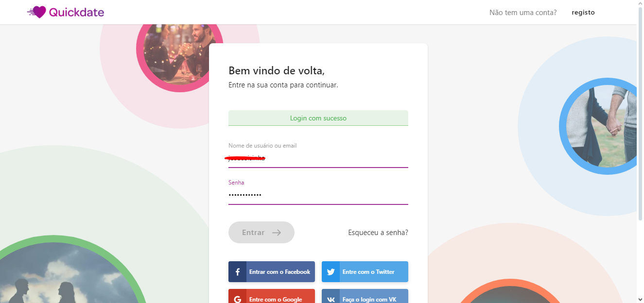This screenshot has height=303, width=644.
Task: Click Esqueceu a senha link
Action: tap(378, 233)
